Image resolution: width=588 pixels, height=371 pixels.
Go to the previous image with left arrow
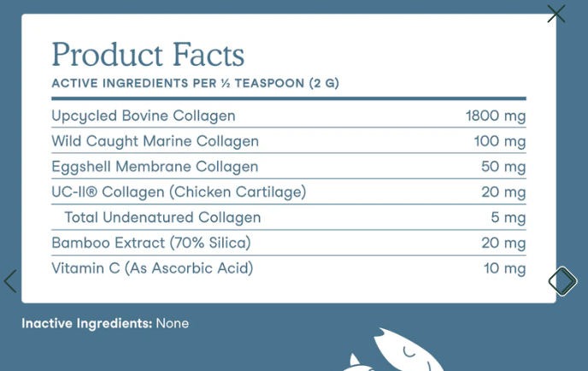coord(10,281)
